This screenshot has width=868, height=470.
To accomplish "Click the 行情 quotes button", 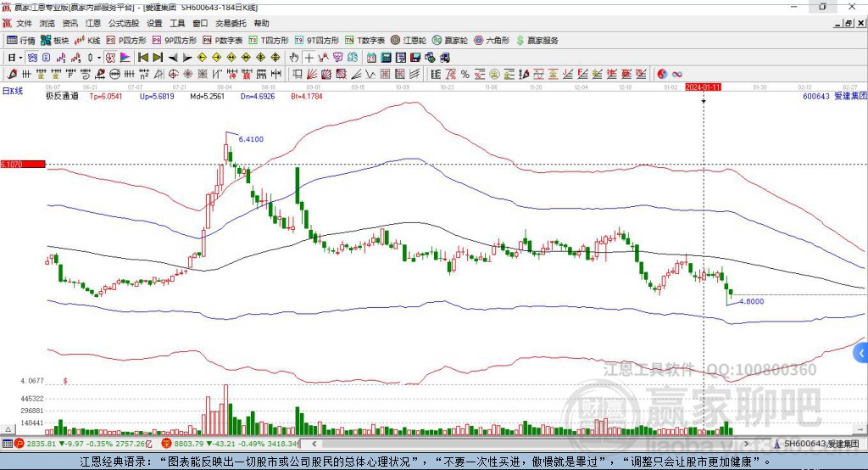I will [21, 41].
